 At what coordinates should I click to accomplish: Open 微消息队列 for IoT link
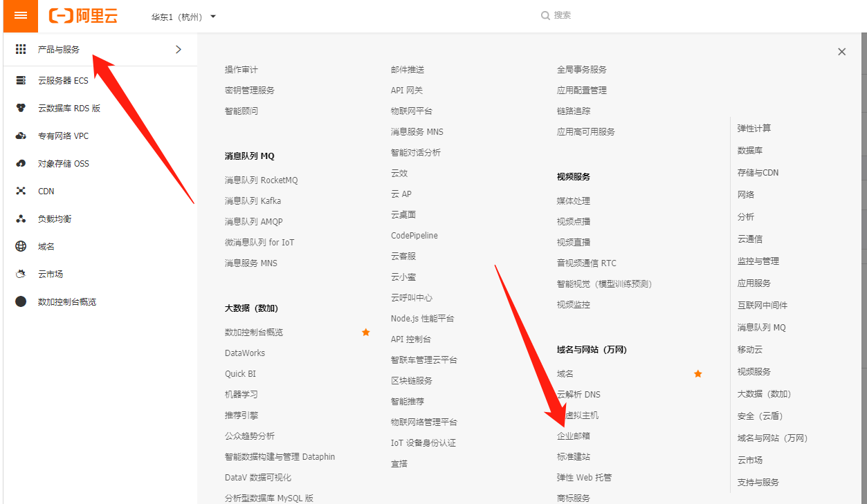tap(259, 243)
